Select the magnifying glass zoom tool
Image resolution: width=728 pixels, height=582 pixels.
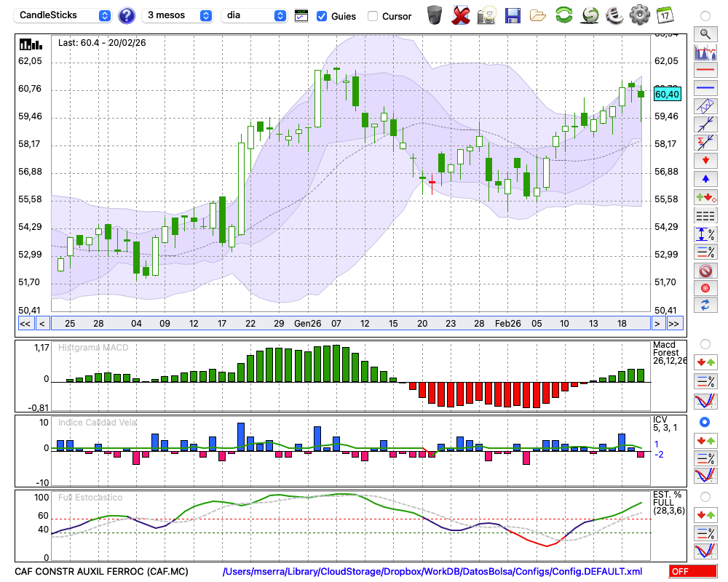705,33
